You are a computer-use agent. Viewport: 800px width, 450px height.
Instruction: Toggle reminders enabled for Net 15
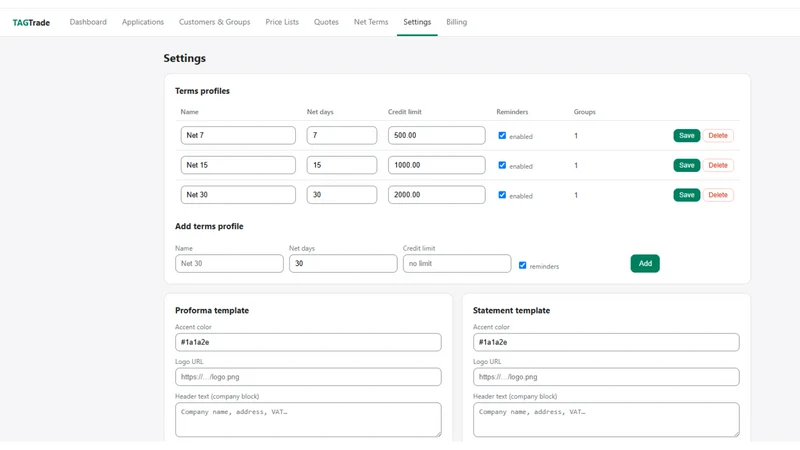tap(502, 165)
